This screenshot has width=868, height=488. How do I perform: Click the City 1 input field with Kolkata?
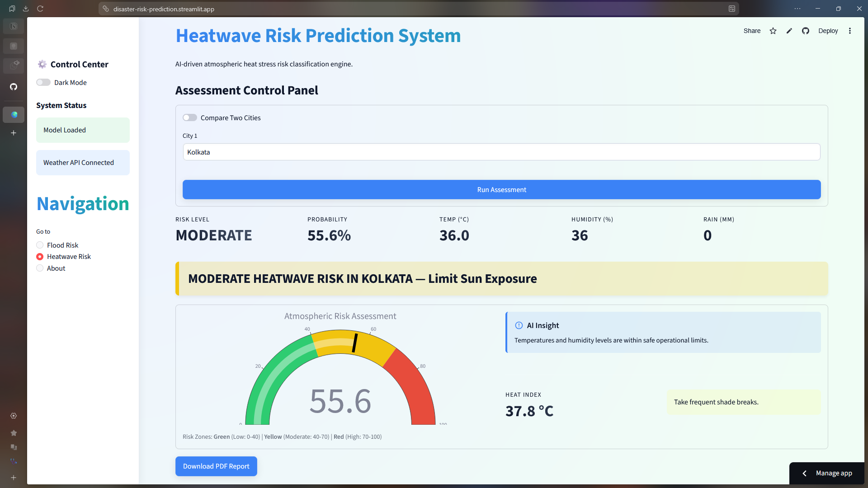tap(501, 152)
